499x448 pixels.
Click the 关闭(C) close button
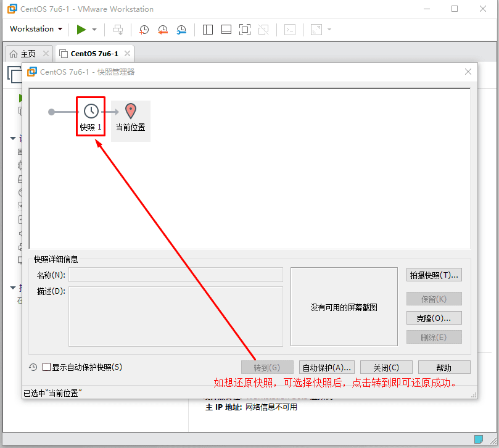tap(386, 367)
